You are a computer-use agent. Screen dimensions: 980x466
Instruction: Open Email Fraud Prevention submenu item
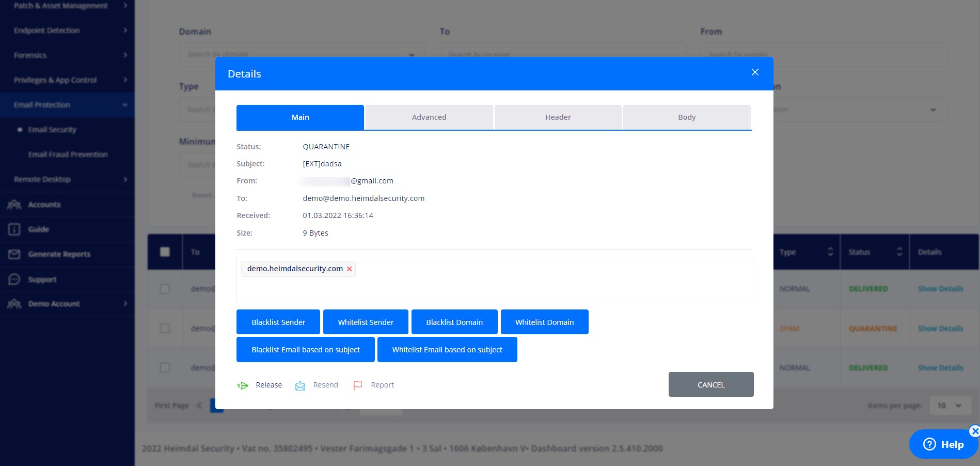click(68, 154)
